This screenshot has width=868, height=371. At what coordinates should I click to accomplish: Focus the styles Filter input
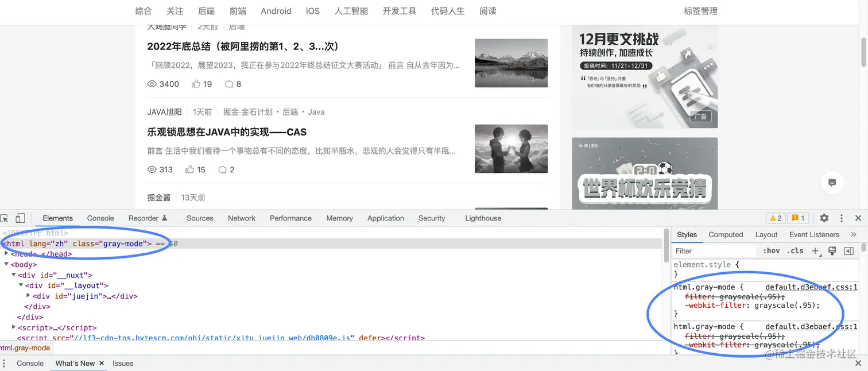pyautogui.click(x=714, y=251)
